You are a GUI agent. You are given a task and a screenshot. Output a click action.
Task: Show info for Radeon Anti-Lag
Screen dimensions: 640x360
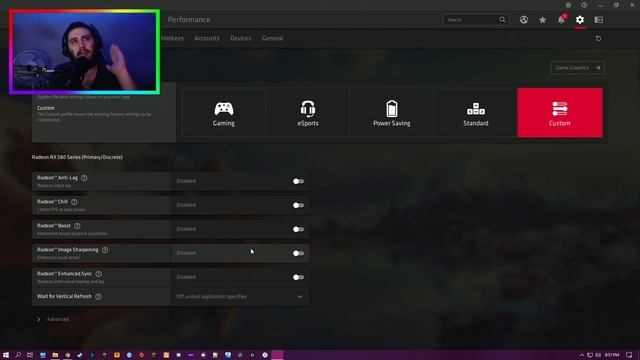click(84, 178)
